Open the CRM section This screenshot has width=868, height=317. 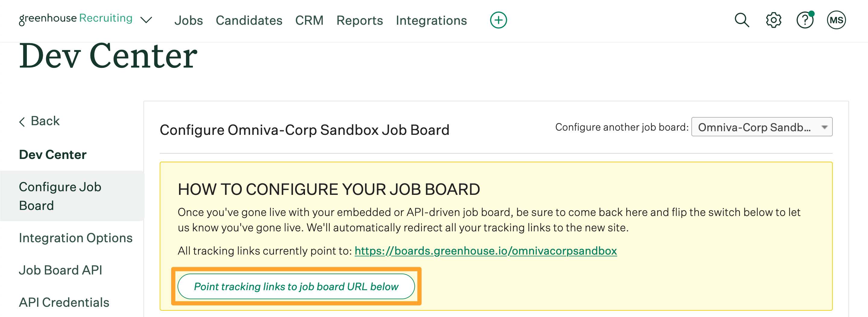309,21
